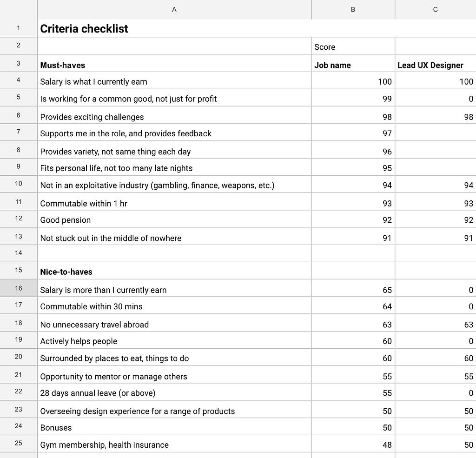This screenshot has height=458, width=476.
Task: Click score 99 for common good row
Action: [353, 98]
